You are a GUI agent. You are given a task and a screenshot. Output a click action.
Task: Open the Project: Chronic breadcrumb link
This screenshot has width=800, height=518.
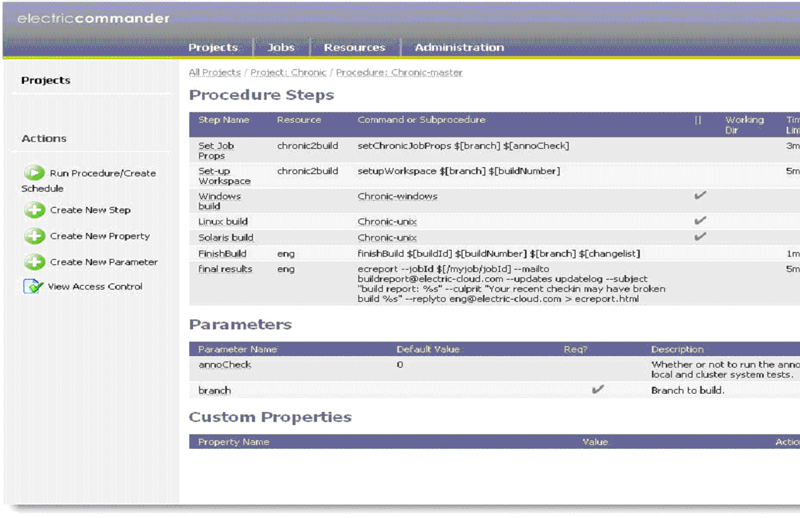pos(288,72)
